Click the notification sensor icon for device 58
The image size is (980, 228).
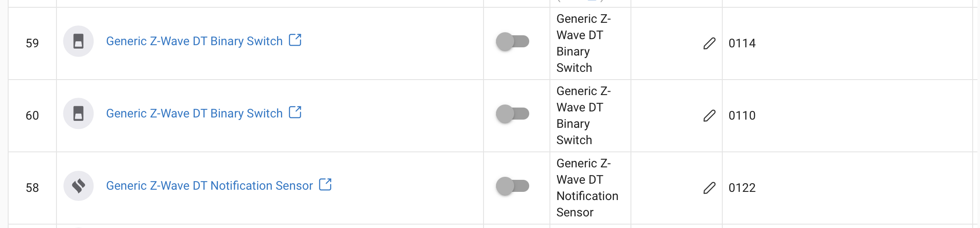(78, 186)
